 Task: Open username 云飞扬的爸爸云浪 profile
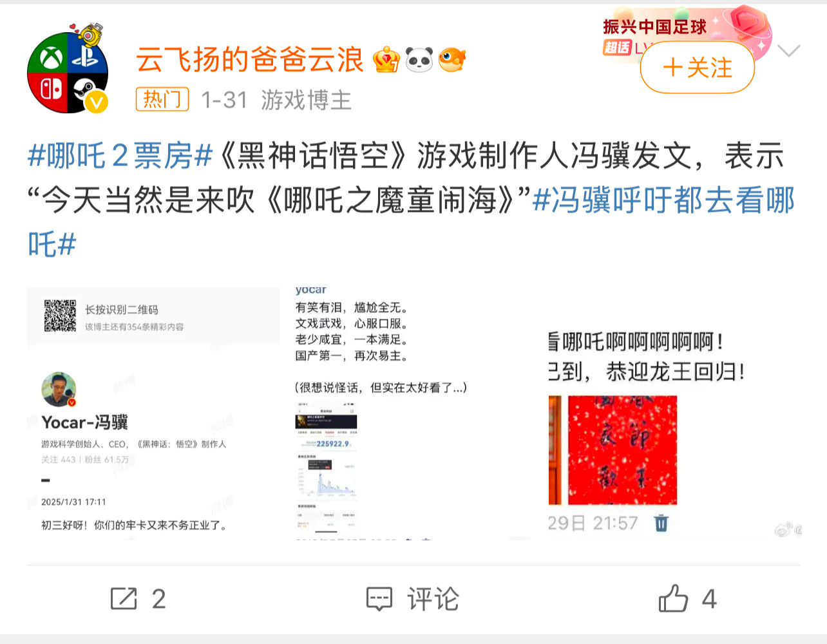pyautogui.click(x=250, y=60)
